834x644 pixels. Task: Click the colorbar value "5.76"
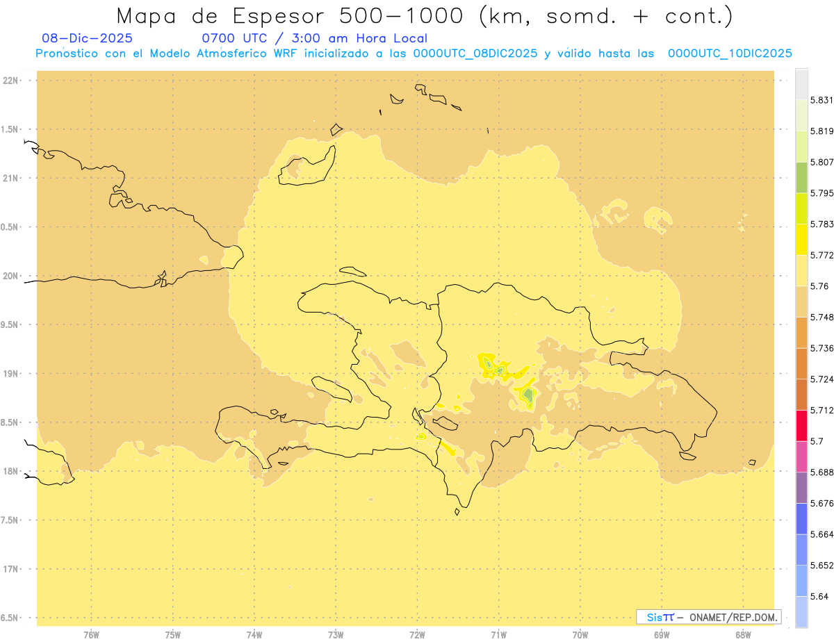[819, 286]
